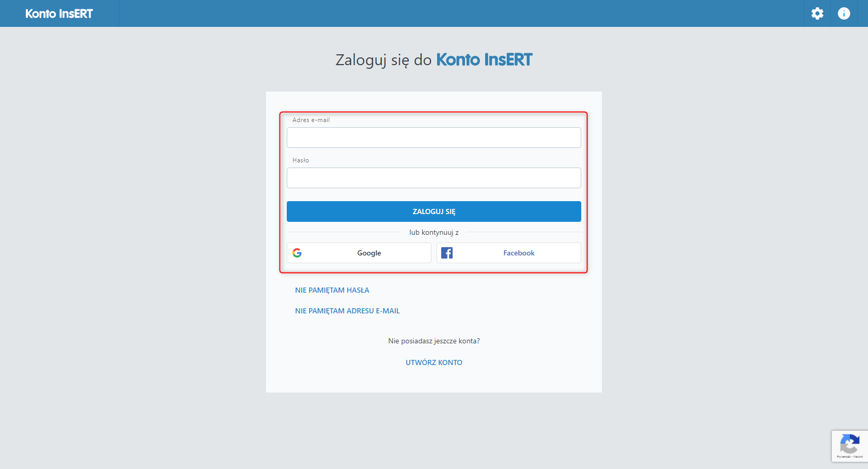Image resolution: width=868 pixels, height=469 pixels.
Task: Focus the Adres e-mail input field
Action: point(434,138)
